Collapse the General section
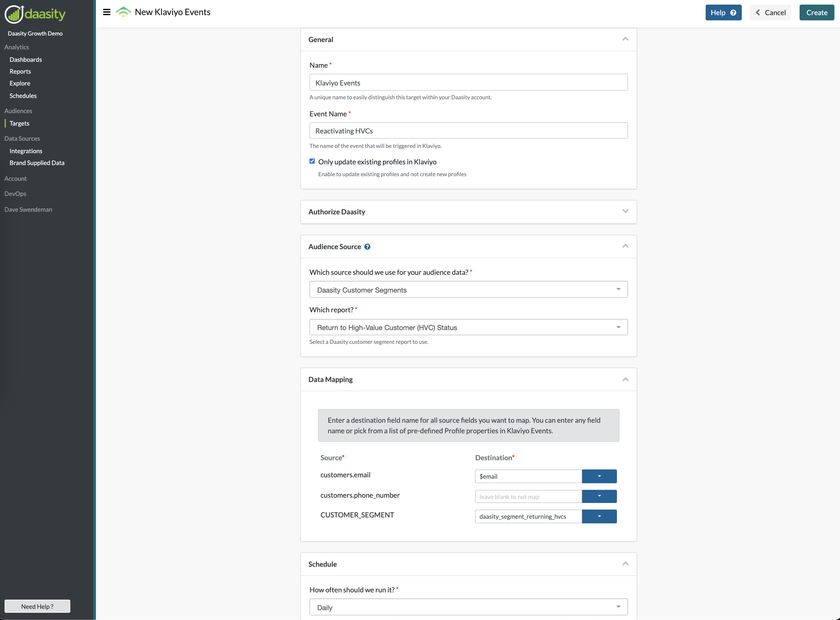Image resolution: width=840 pixels, height=620 pixels. [x=625, y=39]
